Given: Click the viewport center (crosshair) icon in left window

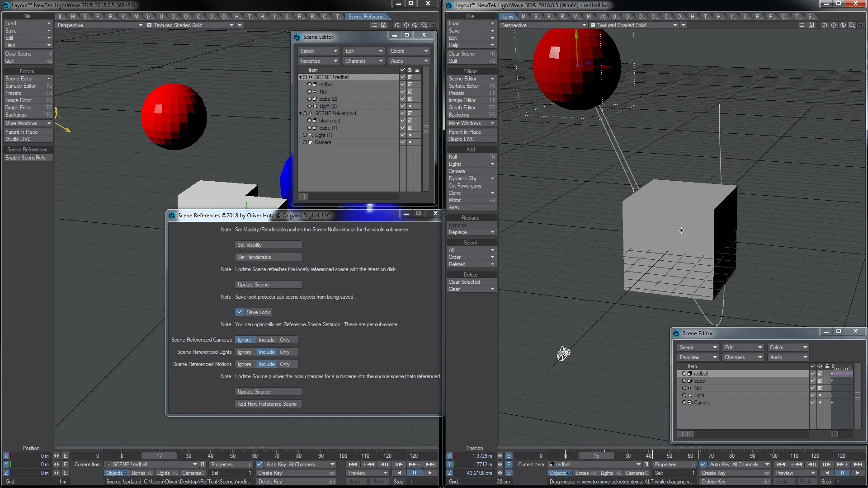Looking at the screenshot, I should coord(396,25).
